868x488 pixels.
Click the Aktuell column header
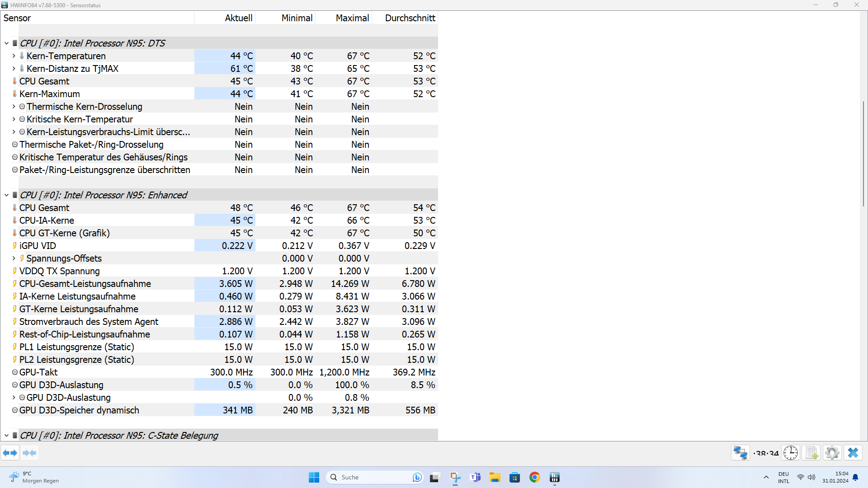pyautogui.click(x=225, y=18)
